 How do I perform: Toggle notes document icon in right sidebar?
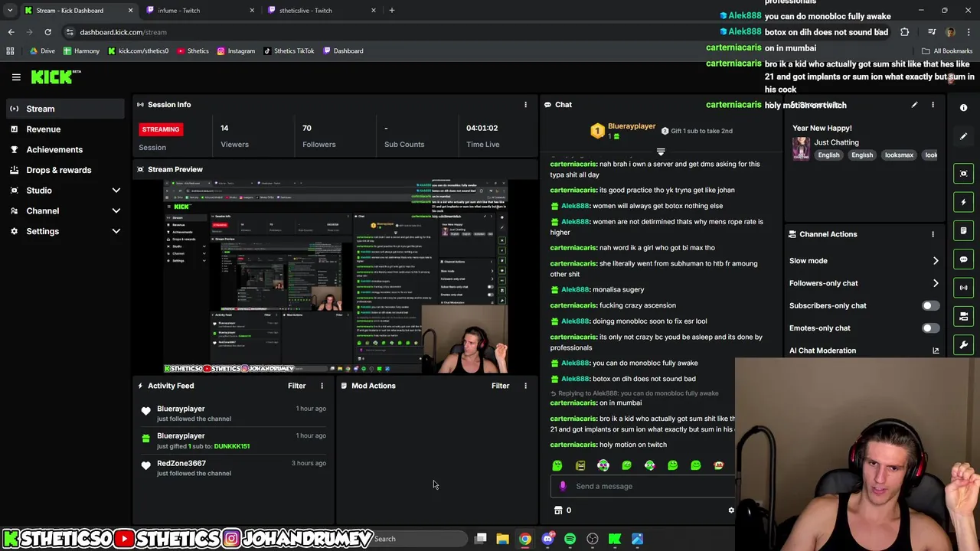964,230
